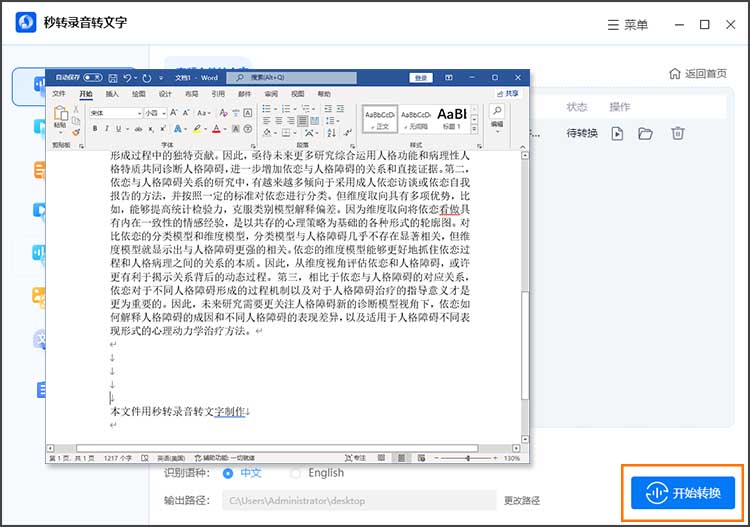Center align text icon
Viewport: 750px width, 527px height.
pyautogui.click(x=279, y=121)
